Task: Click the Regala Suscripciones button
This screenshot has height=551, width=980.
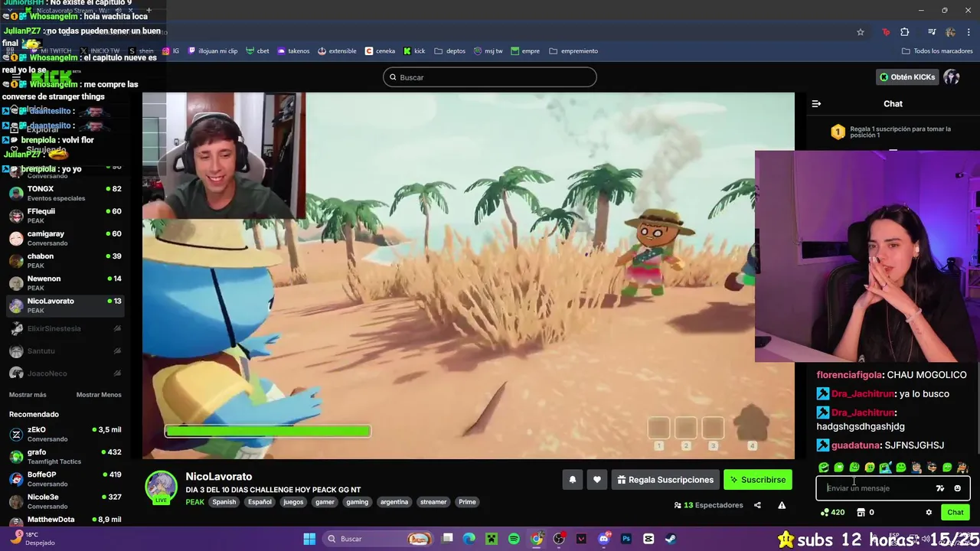Action: click(x=665, y=480)
